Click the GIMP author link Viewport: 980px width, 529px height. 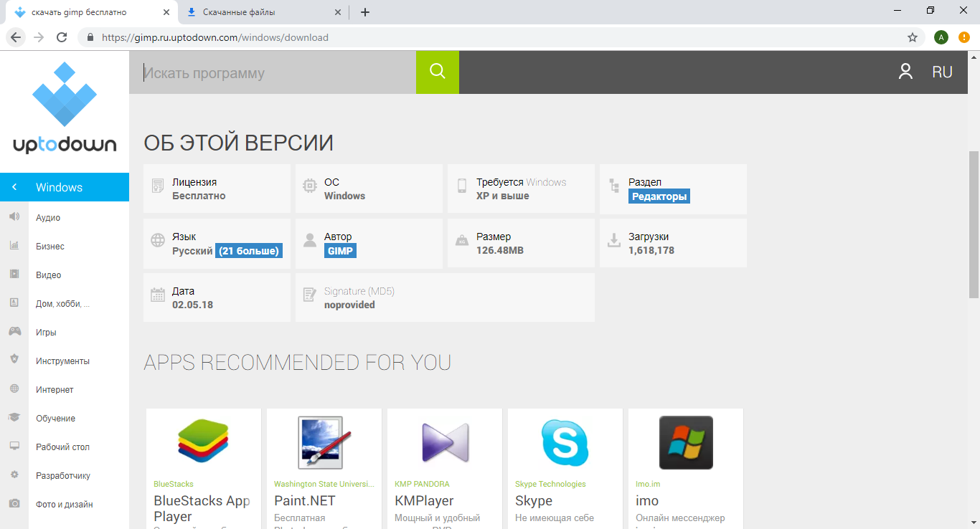click(x=340, y=251)
